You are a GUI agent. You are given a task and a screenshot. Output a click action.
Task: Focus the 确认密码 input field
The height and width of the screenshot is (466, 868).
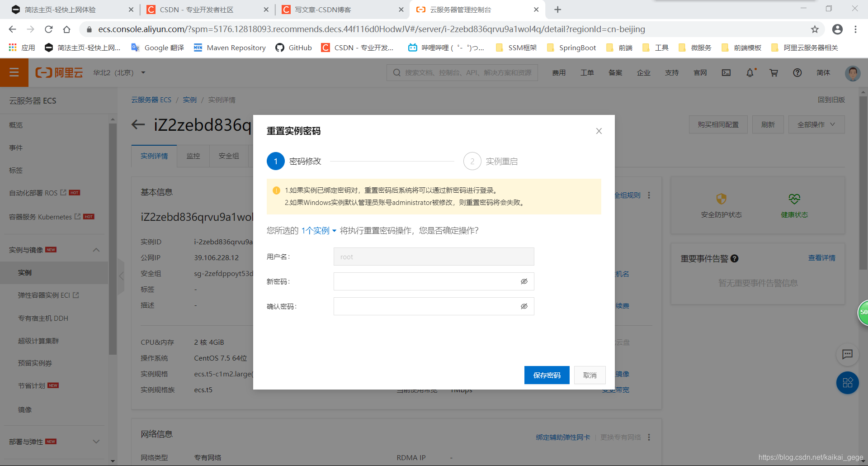click(x=434, y=306)
